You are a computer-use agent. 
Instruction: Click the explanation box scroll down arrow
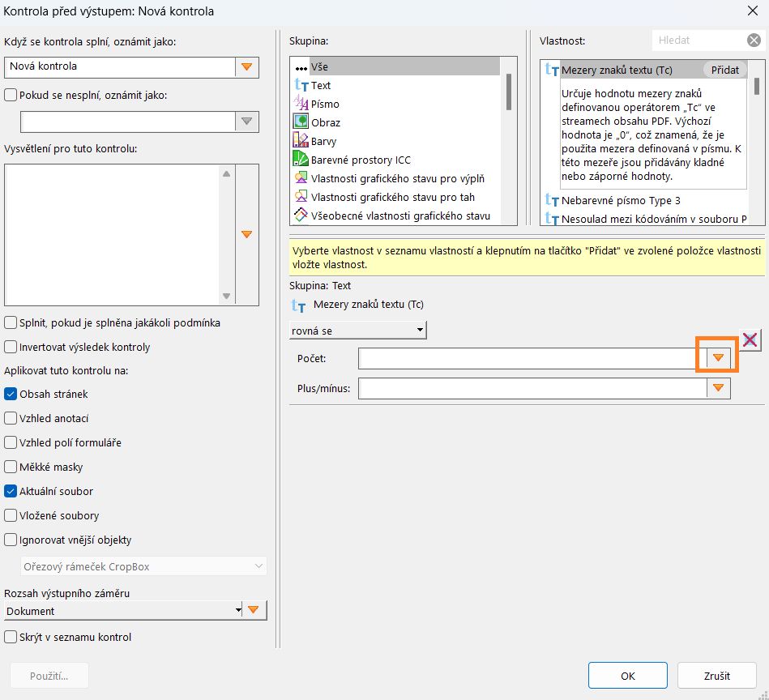226,296
